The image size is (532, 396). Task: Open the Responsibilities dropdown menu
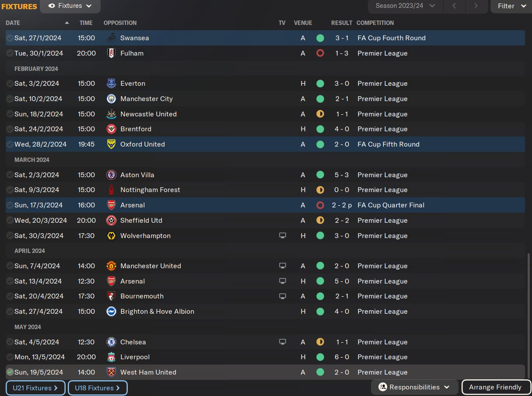(414, 387)
